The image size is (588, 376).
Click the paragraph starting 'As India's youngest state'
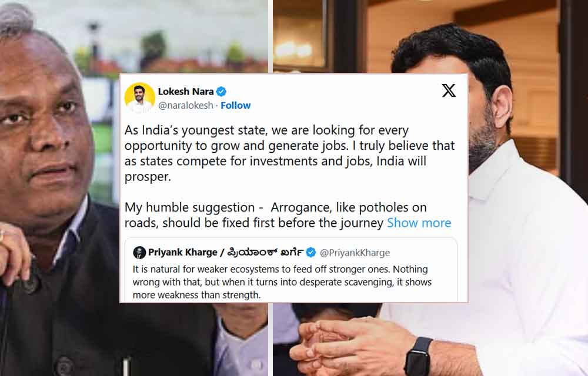pos(289,153)
